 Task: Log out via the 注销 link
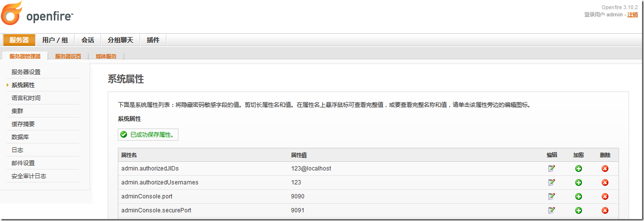click(632, 15)
